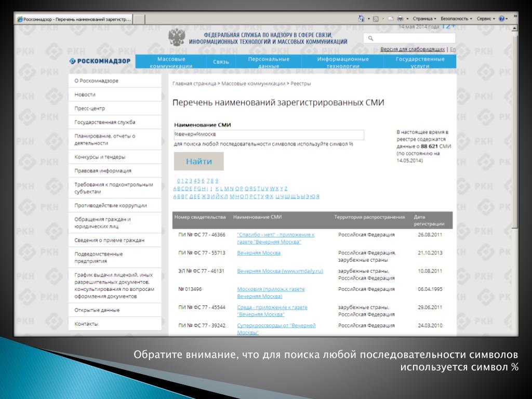Screen dimensions: 532x399
Task: Show more toolbar commands via » chevron
Action: pyautogui.click(x=515, y=16)
